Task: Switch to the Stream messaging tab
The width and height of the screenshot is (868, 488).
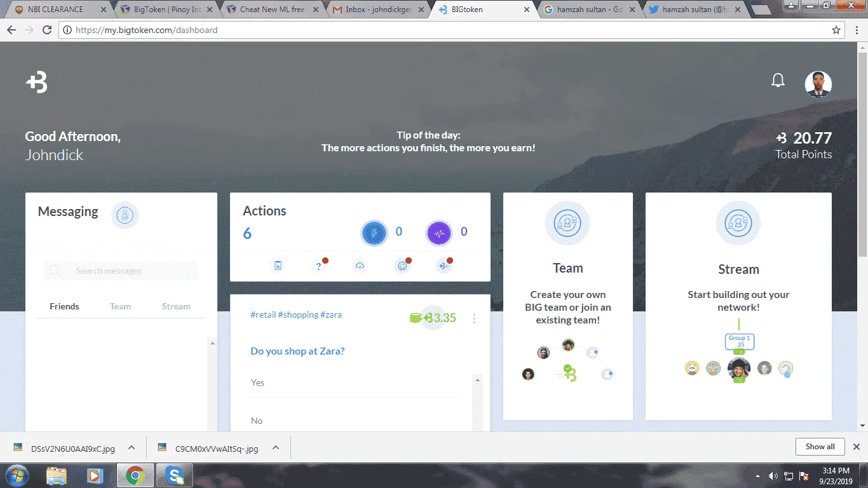Action: [x=176, y=306]
